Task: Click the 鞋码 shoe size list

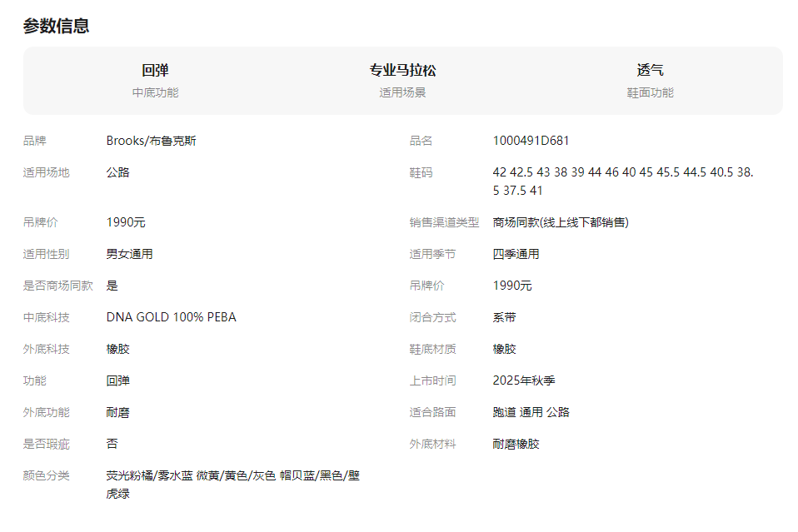Action: click(622, 181)
